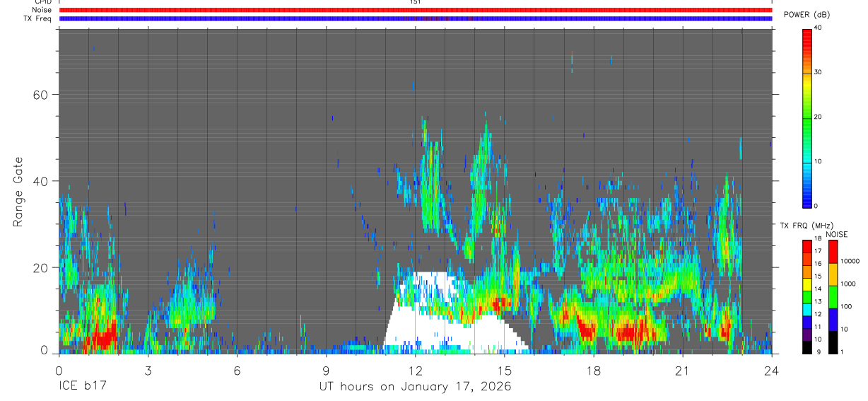
Task: Click the 10000 label on NOISE legend
Action: 849,261
